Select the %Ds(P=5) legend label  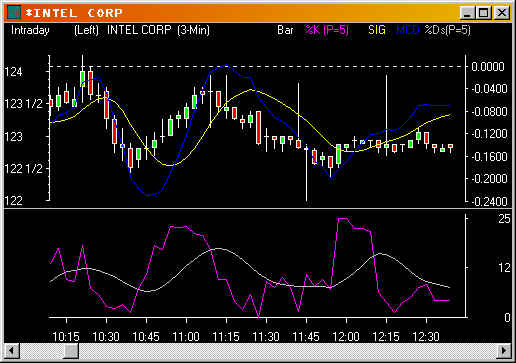point(447,30)
